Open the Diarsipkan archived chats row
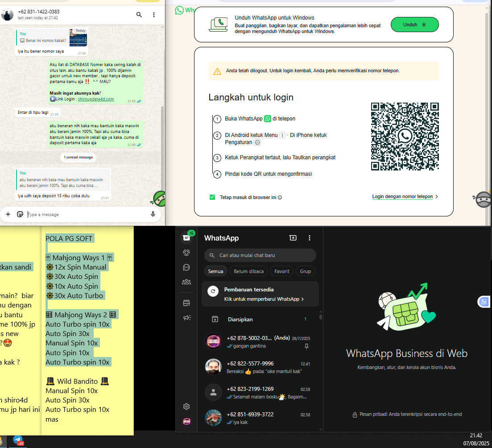Screen dimensions: 492x448 pos(260,319)
